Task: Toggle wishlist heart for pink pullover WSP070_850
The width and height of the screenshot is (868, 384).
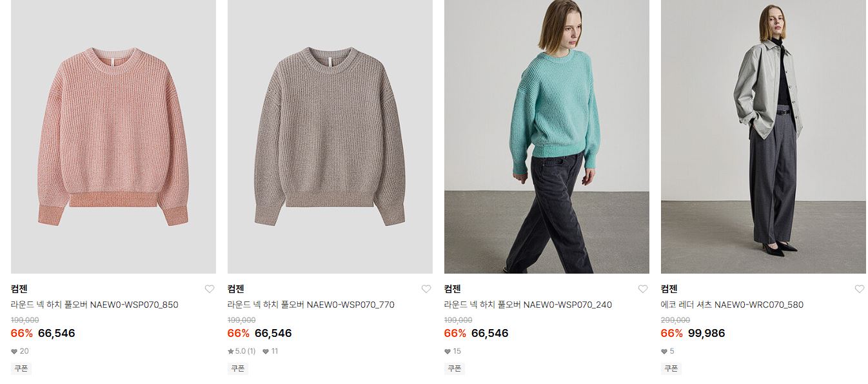Action: tap(210, 289)
